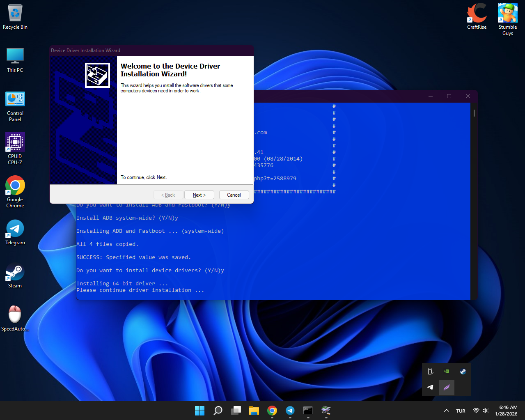Viewport: 525px width, 420px height.
Task: Click the Safely Remove Hardware USB tray icon
Action: coord(430,371)
